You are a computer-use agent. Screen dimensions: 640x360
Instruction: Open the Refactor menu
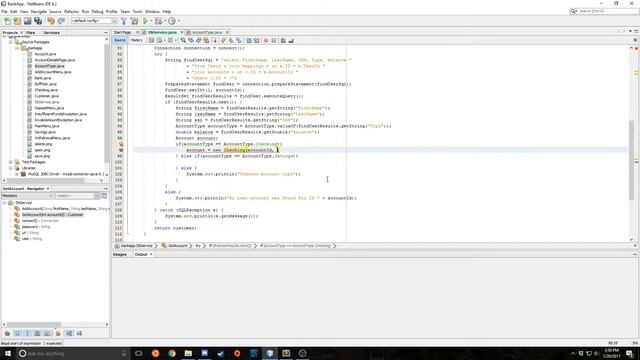(x=71, y=11)
